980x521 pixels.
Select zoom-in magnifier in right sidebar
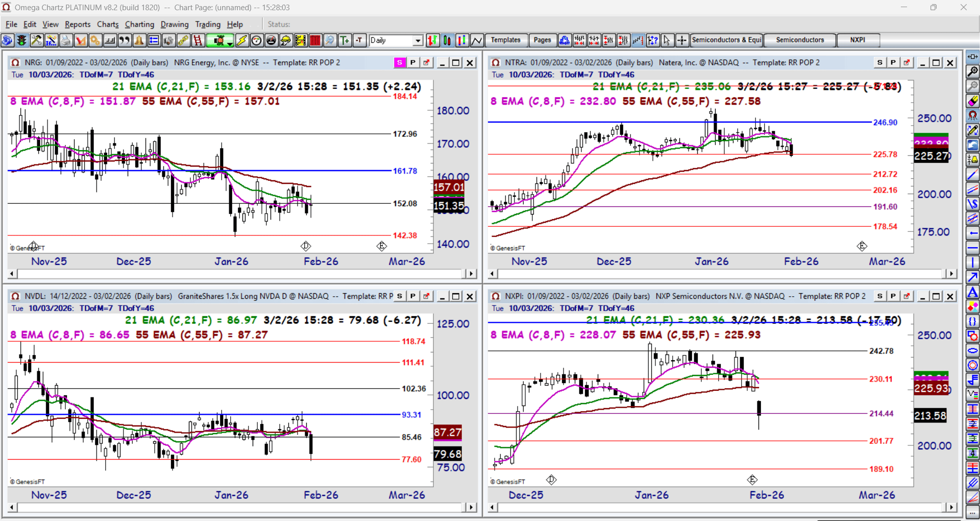click(x=972, y=72)
